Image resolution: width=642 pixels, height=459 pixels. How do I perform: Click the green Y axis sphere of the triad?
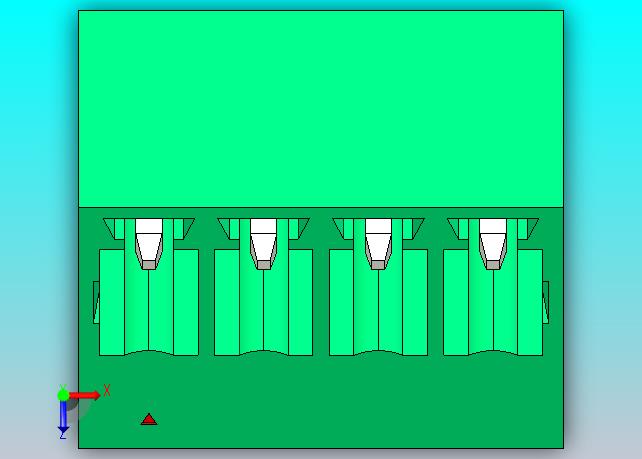click(x=63, y=395)
